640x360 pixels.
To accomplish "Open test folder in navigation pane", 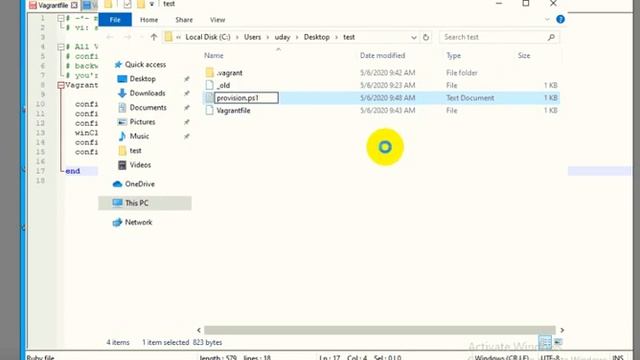I will [x=136, y=151].
